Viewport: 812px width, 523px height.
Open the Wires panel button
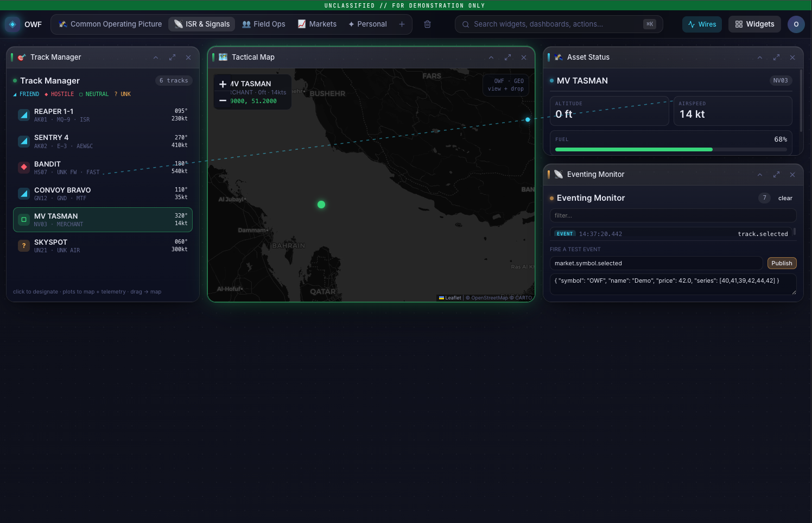[702, 24]
